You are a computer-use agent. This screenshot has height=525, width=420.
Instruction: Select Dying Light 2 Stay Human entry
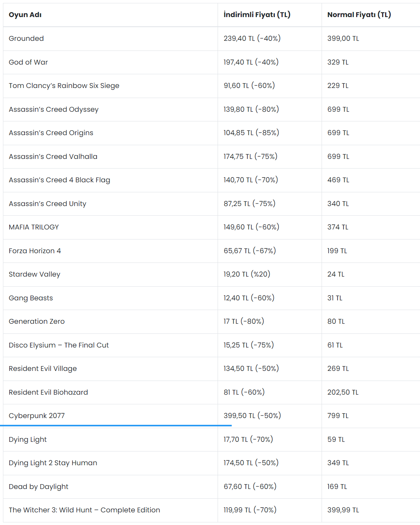pos(53,463)
